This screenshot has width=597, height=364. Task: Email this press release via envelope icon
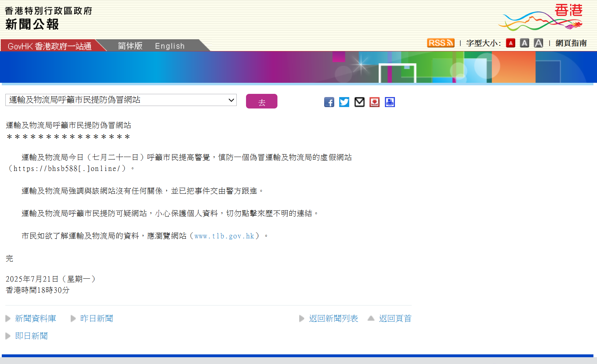[359, 102]
